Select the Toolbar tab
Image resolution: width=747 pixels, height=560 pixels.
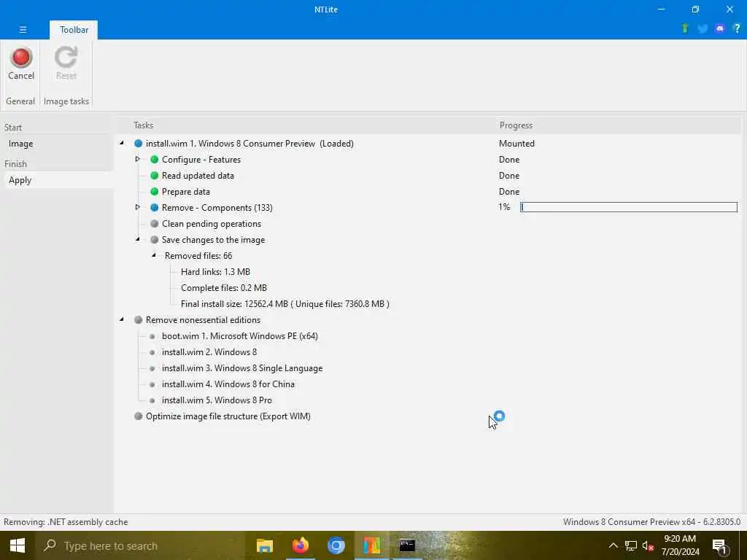74,29
